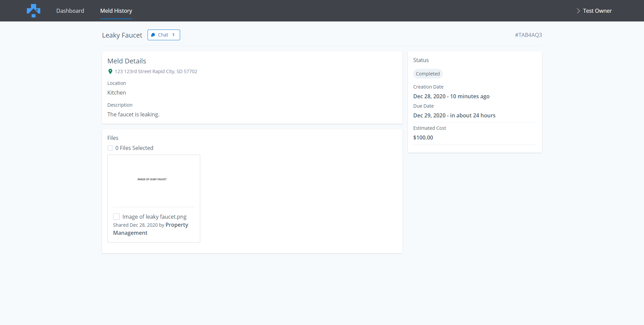Open the Meld History tab
Viewport: 644px width, 325px height.
click(x=116, y=11)
